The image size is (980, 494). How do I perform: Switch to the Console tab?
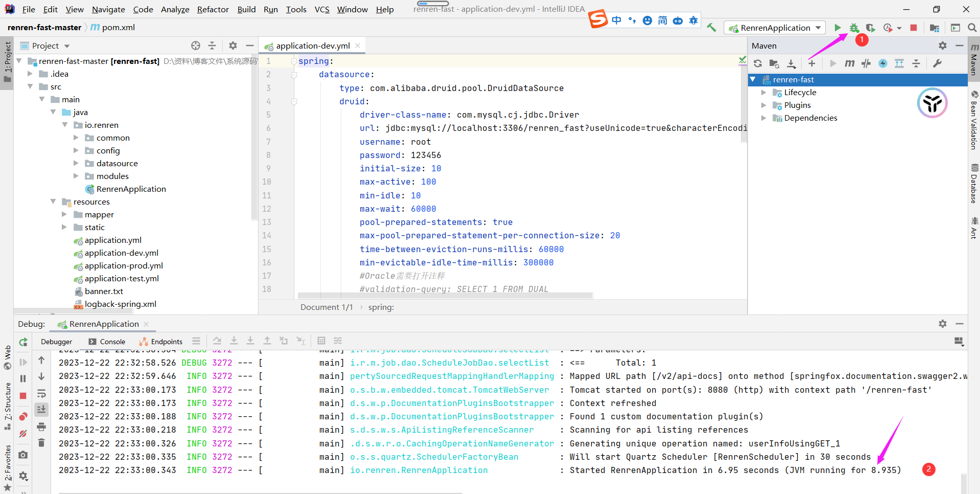click(107, 342)
